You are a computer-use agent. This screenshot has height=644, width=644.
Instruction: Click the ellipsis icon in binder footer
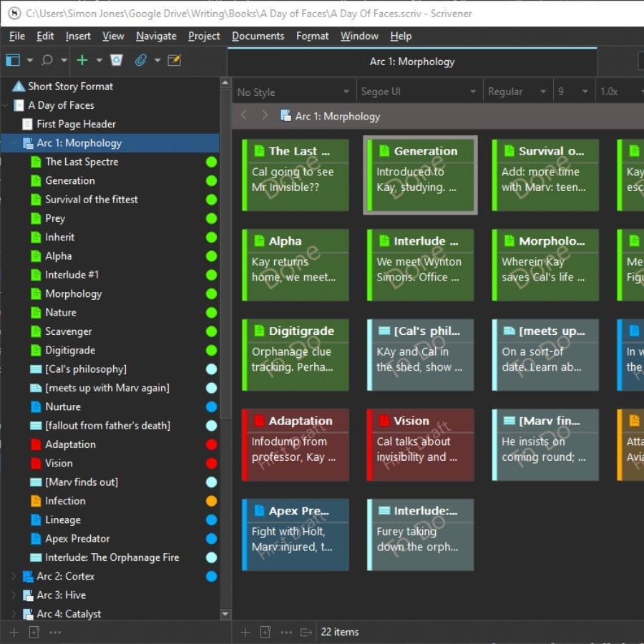coord(55,632)
